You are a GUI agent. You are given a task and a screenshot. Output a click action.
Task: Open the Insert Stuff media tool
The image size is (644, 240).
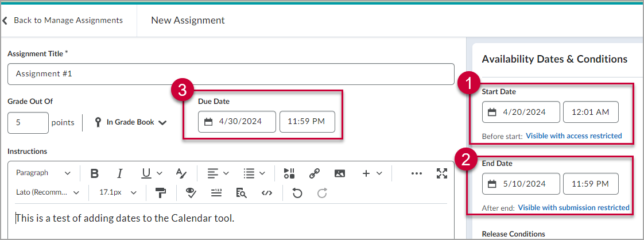coord(289,173)
